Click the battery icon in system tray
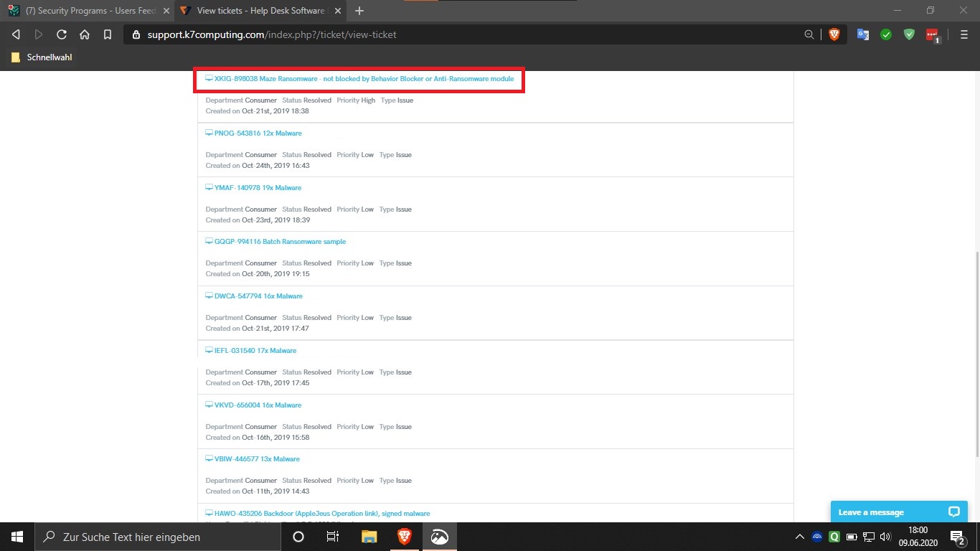Image resolution: width=980 pixels, height=551 pixels. pyautogui.click(x=852, y=537)
